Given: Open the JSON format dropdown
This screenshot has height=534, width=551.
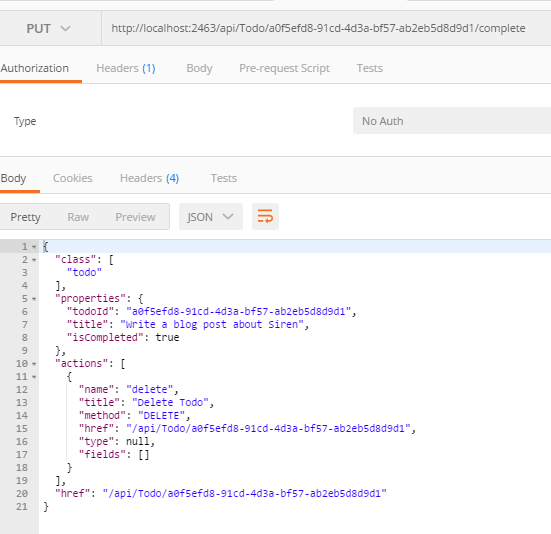Looking at the screenshot, I should (210, 217).
